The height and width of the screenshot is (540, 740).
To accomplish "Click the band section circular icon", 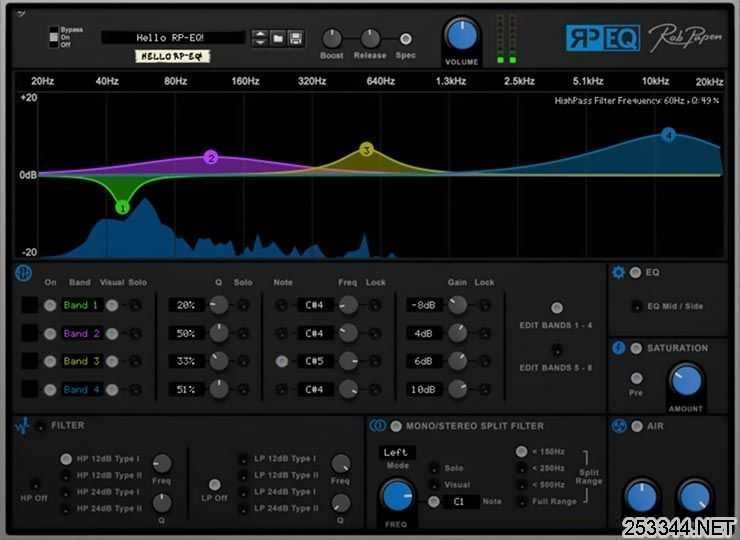I will 23,273.
